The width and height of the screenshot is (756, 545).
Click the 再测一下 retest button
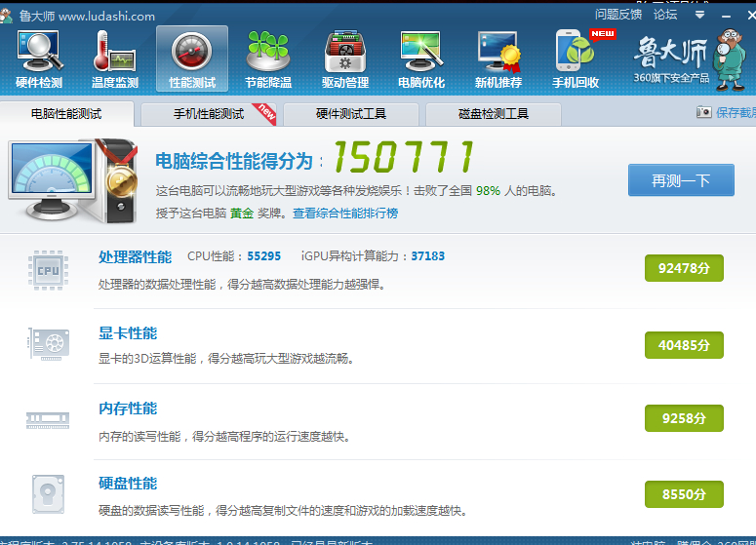tap(681, 180)
